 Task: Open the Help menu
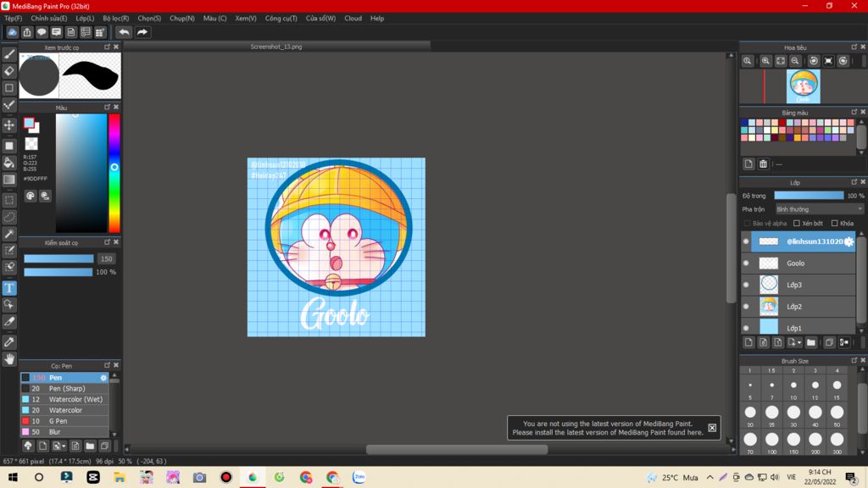pos(377,19)
